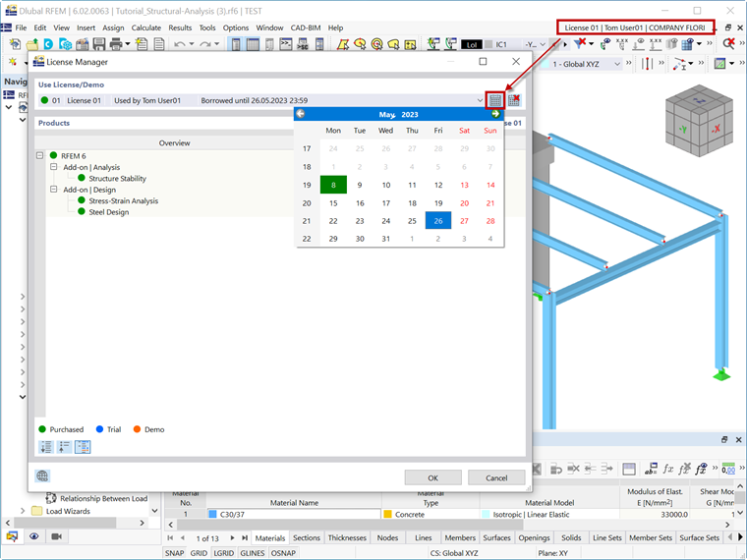Toggle SNAP in status bar
The height and width of the screenshot is (560, 747).
point(174,553)
